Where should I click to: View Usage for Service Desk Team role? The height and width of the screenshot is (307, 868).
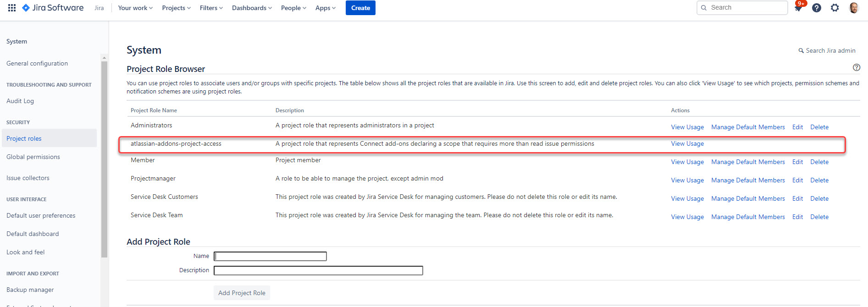(x=687, y=217)
